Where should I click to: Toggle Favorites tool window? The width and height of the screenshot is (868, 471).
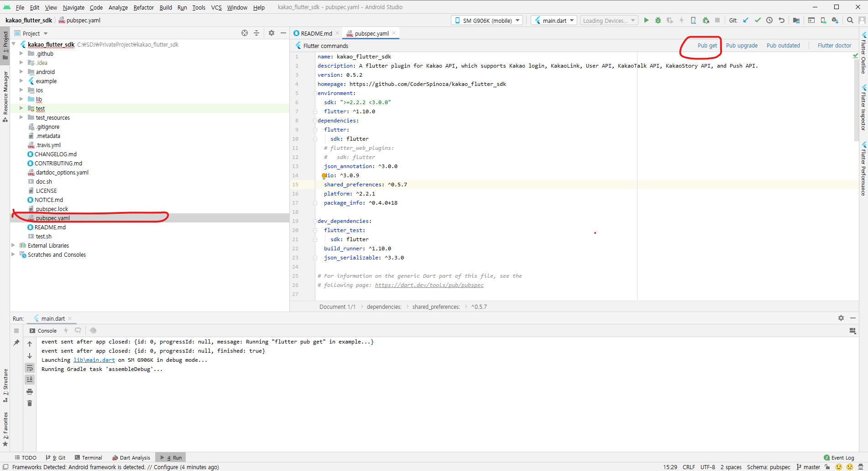tap(5, 429)
